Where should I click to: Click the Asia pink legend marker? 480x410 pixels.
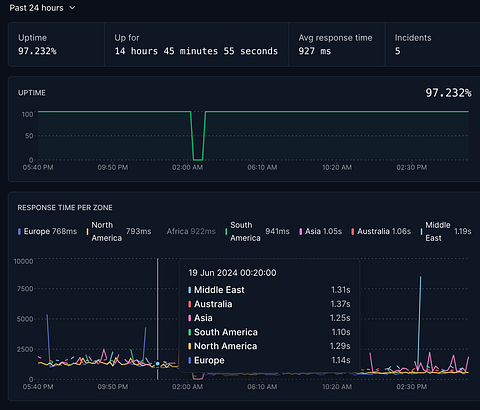(x=301, y=231)
